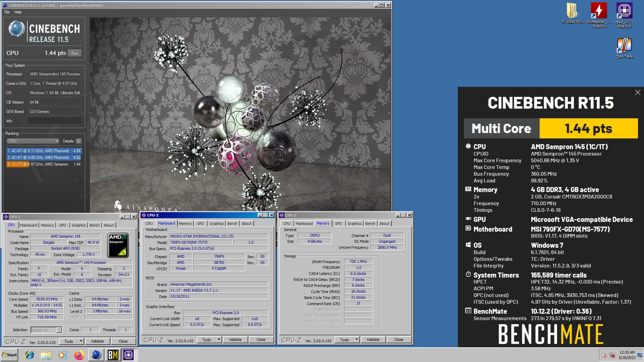The height and width of the screenshot is (362, 644).
Task: Run the CPU benchmark in Cinebench
Action: [x=75, y=53]
